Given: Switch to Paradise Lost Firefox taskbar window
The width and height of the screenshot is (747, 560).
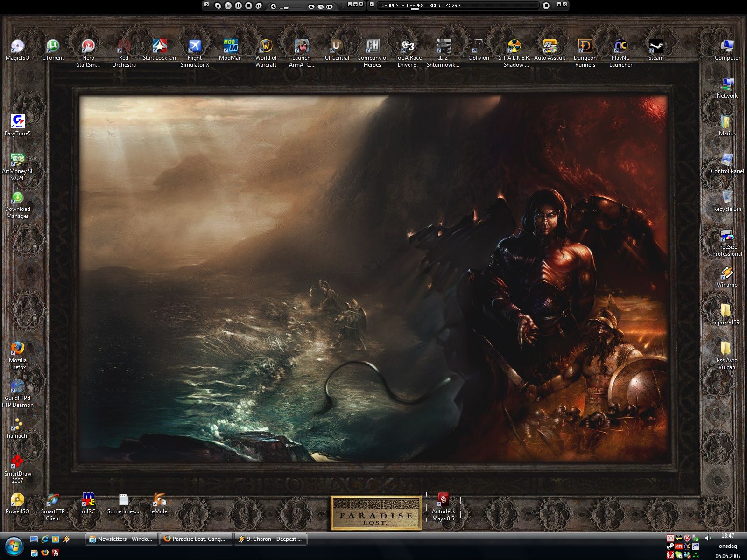Looking at the screenshot, I should (195, 539).
